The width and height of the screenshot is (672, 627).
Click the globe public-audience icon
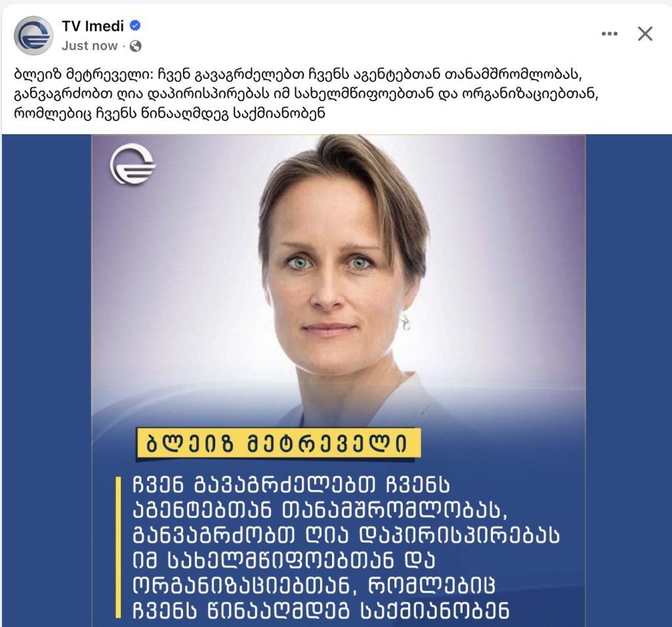[x=135, y=46]
